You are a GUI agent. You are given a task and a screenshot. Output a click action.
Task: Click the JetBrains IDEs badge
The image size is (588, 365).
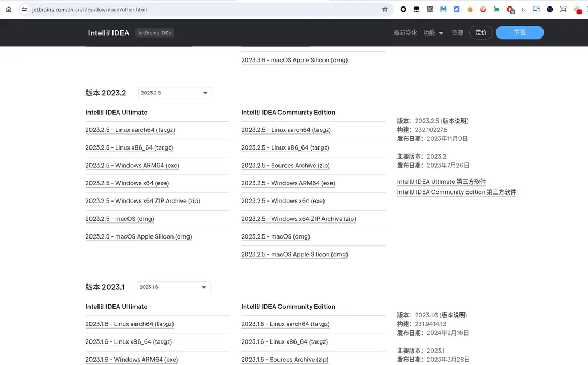pyautogui.click(x=154, y=33)
